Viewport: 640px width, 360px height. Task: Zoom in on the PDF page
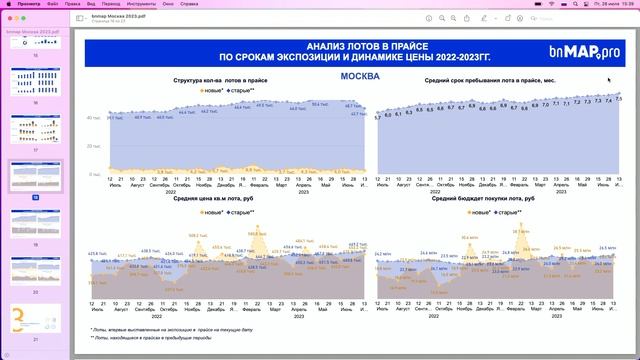pyautogui.click(x=453, y=18)
